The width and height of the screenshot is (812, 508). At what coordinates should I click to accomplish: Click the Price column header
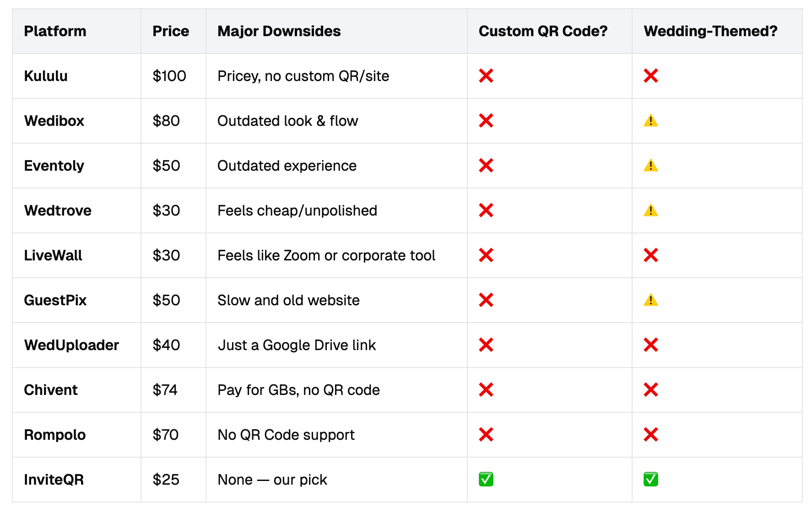171,31
